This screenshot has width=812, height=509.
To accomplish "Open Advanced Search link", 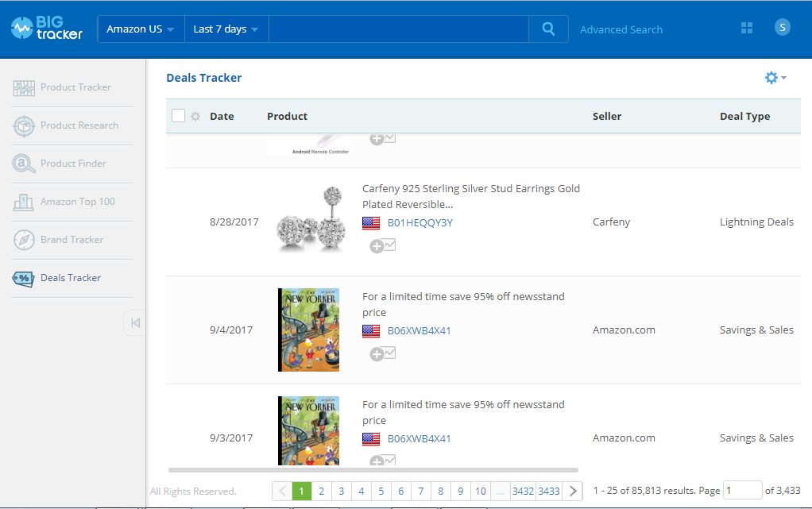I will pos(621,29).
